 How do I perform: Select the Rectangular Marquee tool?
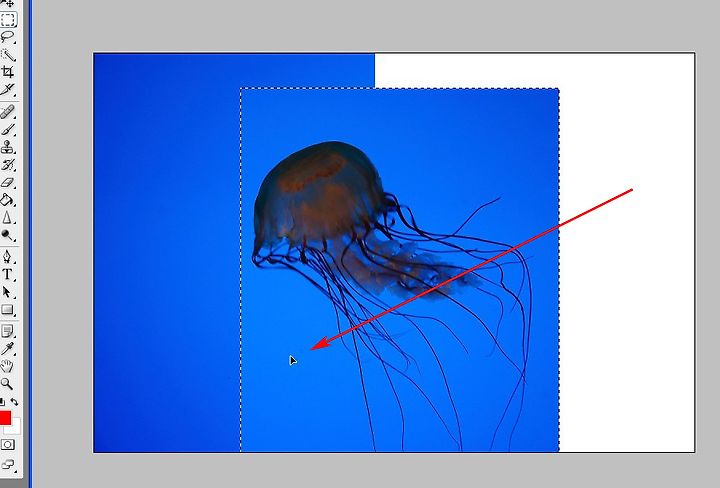[8, 20]
